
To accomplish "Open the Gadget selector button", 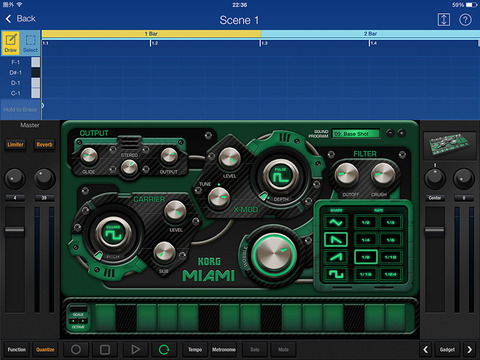I will [447, 349].
